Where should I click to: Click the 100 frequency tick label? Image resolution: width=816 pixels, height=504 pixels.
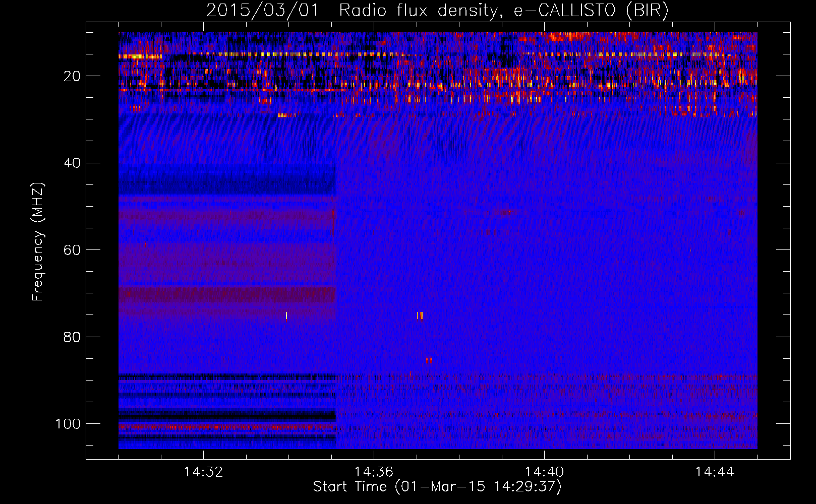(68, 424)
